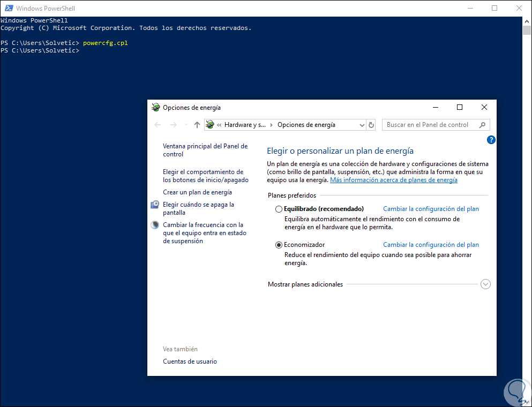Open Cuentas de usuario

pyautogui.click(x=190, y=361)
